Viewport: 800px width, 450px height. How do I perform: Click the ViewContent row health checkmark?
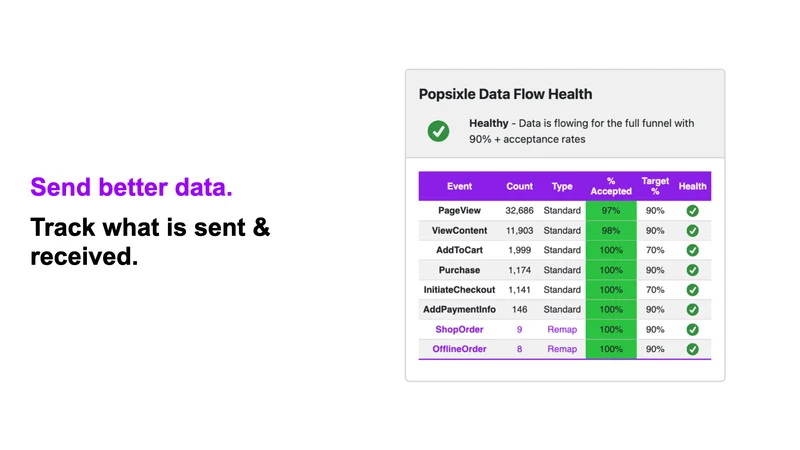[x=692, y=231]
